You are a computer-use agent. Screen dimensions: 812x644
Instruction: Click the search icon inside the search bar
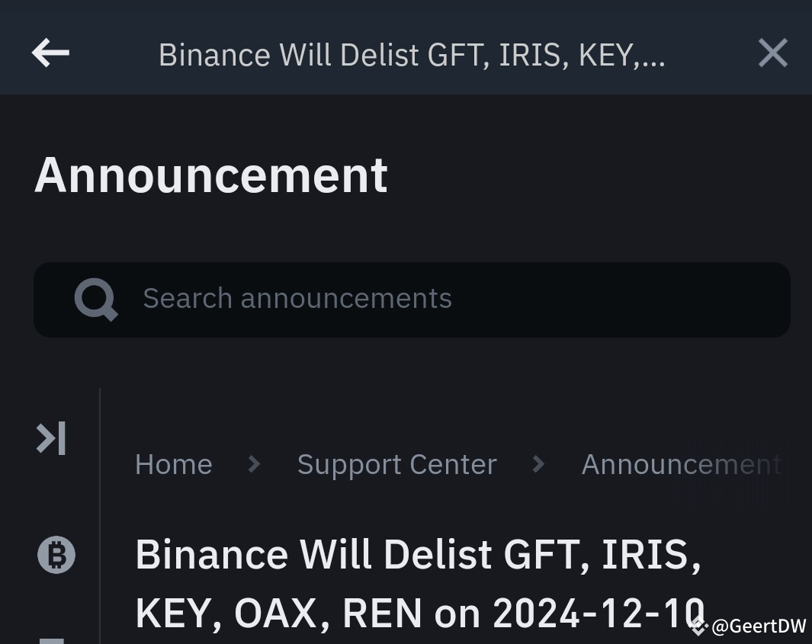tap(96, 299)
